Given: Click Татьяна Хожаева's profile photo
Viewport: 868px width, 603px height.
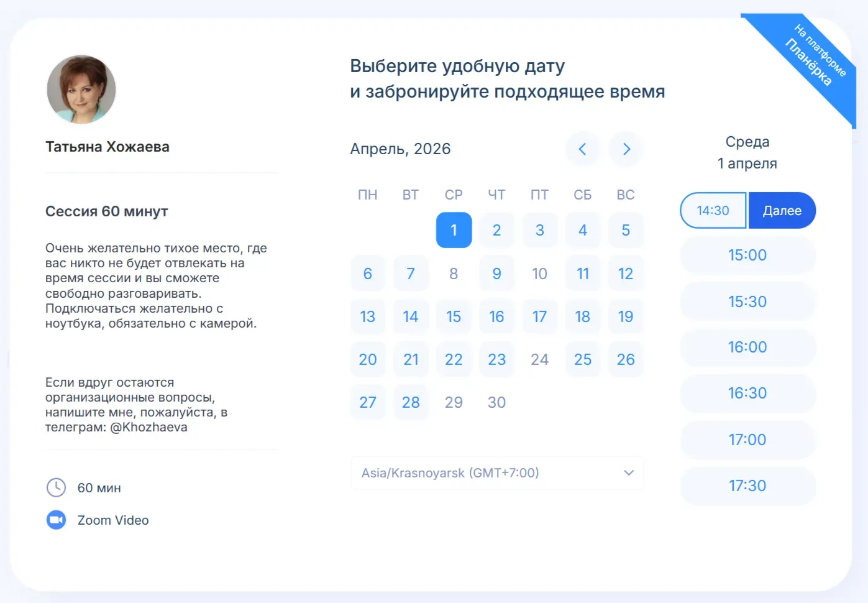Looking at the screenshot, I should coord(81,90).
